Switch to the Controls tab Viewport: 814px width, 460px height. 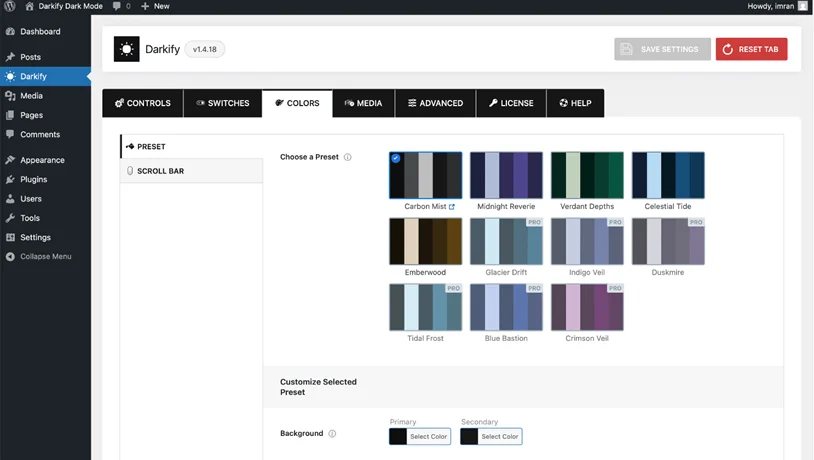point(143,103)
